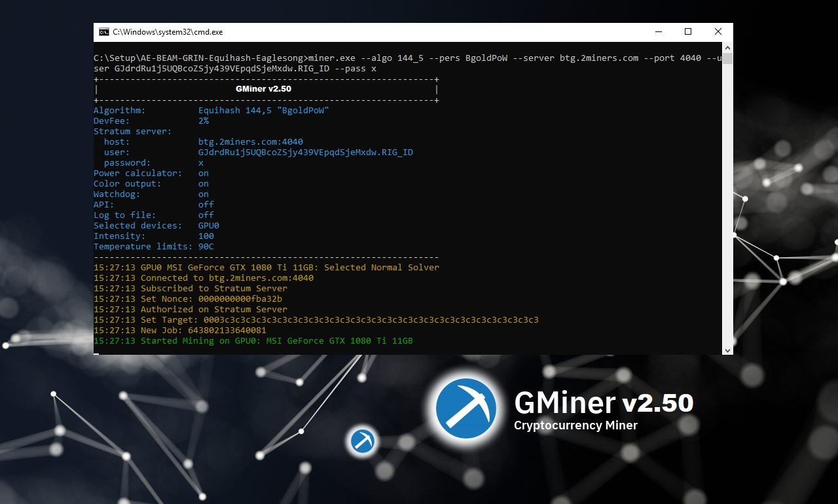The height and width of the screenshot is (504, 838).
Task: Click the 'Equihash 144,5 "BgoldPoW"' value
Action: tap(264, 111)
